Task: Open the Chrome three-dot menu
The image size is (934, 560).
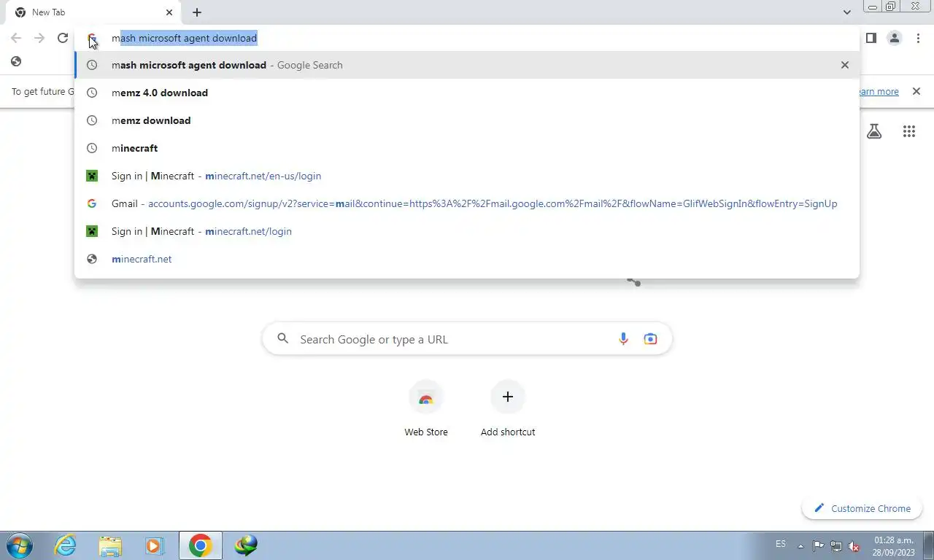Action: coord(918,38)
